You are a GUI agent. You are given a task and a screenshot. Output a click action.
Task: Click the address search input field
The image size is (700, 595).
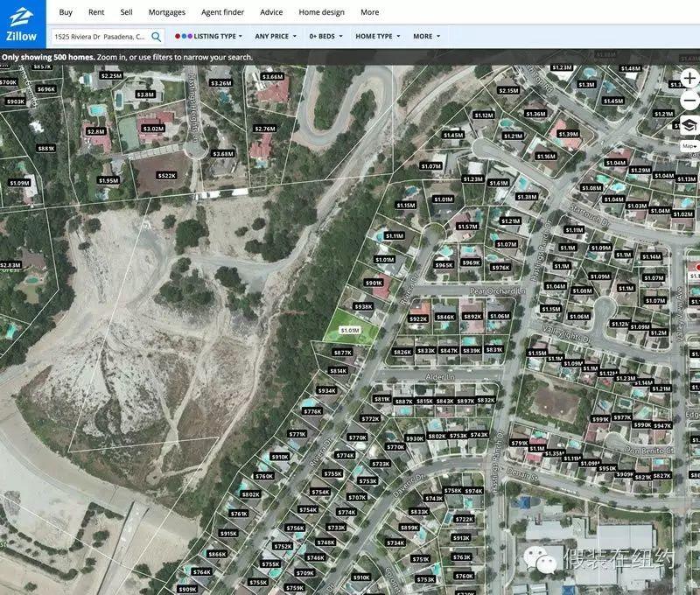100,37
